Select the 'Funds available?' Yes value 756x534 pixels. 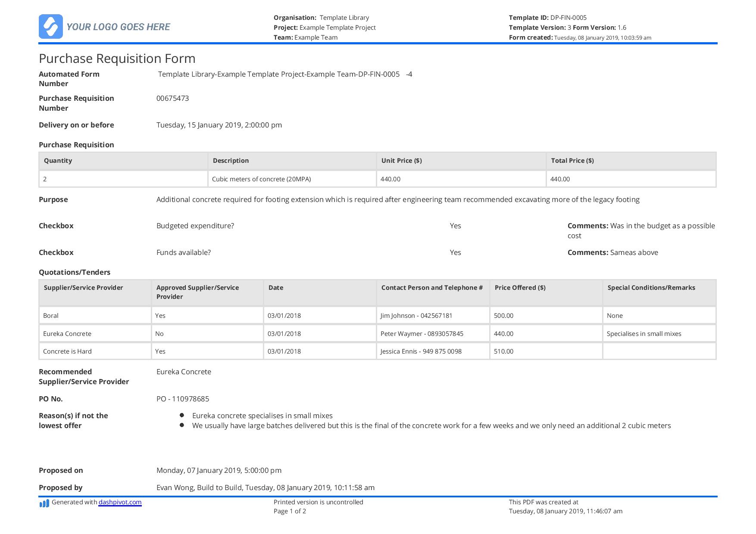point(455,252)
